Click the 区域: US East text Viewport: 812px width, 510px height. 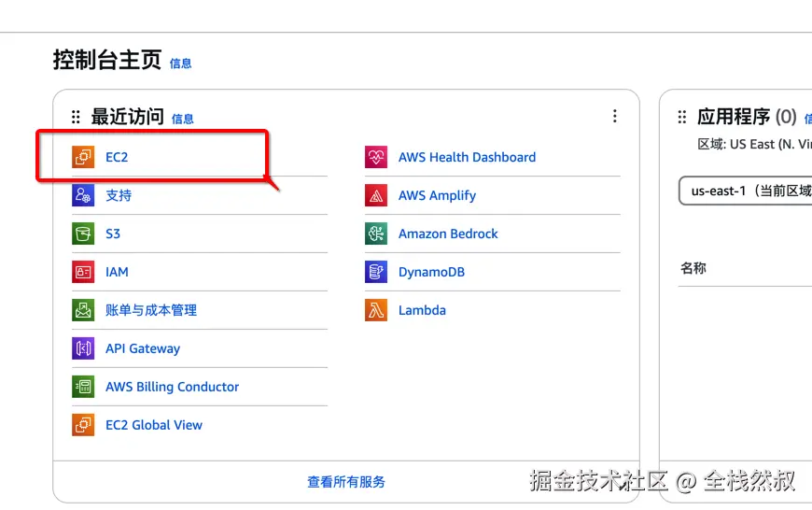pyautogui.click(x=754, y=144)
